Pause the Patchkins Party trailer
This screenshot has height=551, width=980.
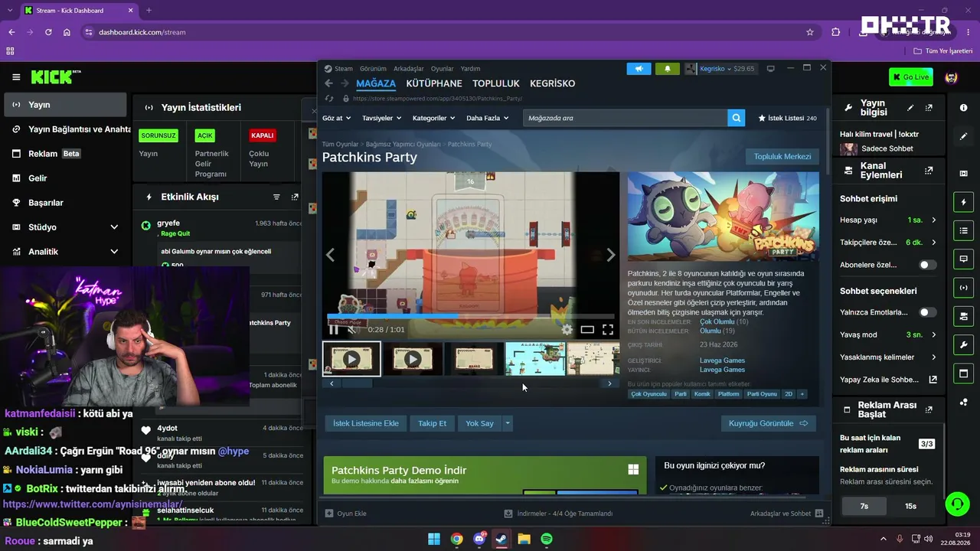click(334, 330)
